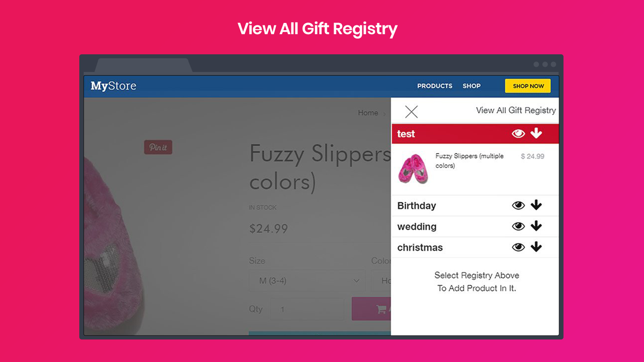This screenshot has width=644, height=362.
Task: Click the Home breadcrumb link
Action: (368, 113)
